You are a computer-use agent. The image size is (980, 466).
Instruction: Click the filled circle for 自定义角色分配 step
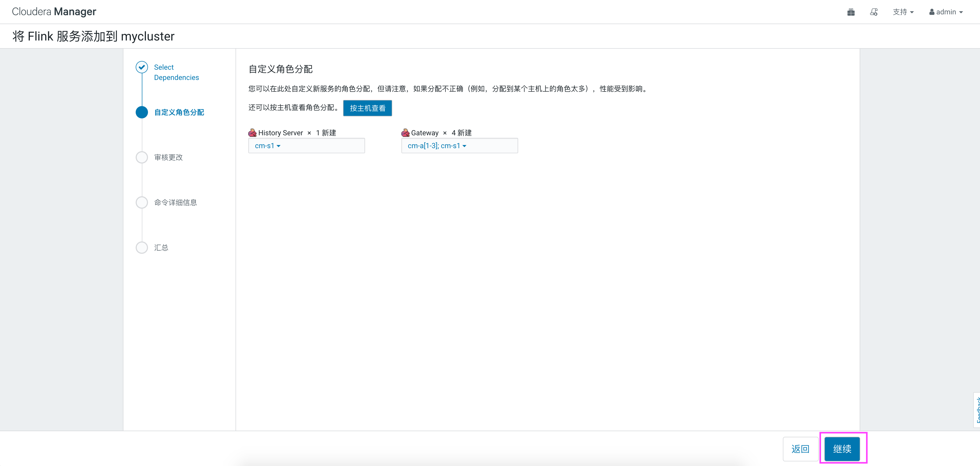click(142, 112)
